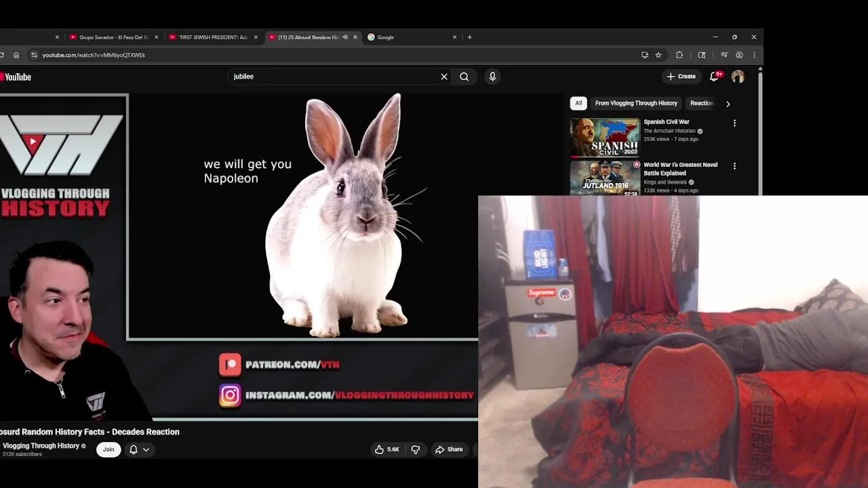Open options for World War I's Naval Battle video

click(x=734, y=165)
